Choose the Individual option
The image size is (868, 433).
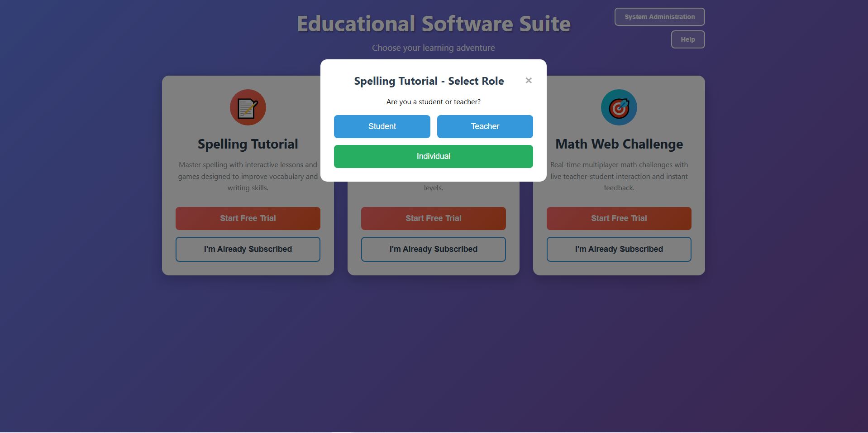[433, 156]
